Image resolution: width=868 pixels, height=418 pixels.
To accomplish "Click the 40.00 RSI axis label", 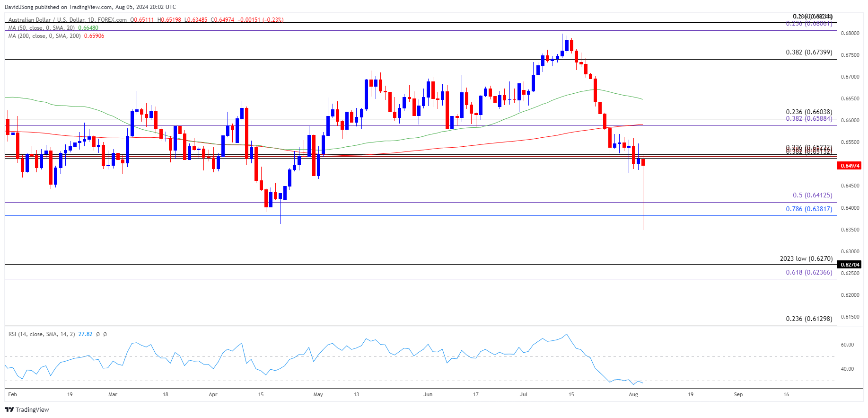I will point(847,369).
